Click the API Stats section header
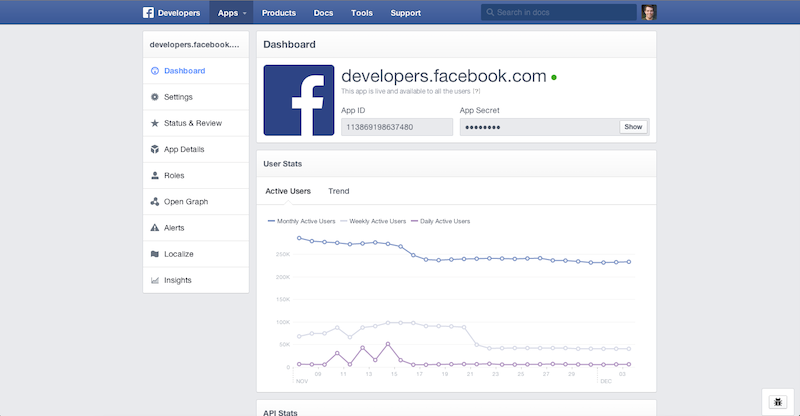Image resolution: width=800 pixels, height=416 pixels. click(280, 412)
